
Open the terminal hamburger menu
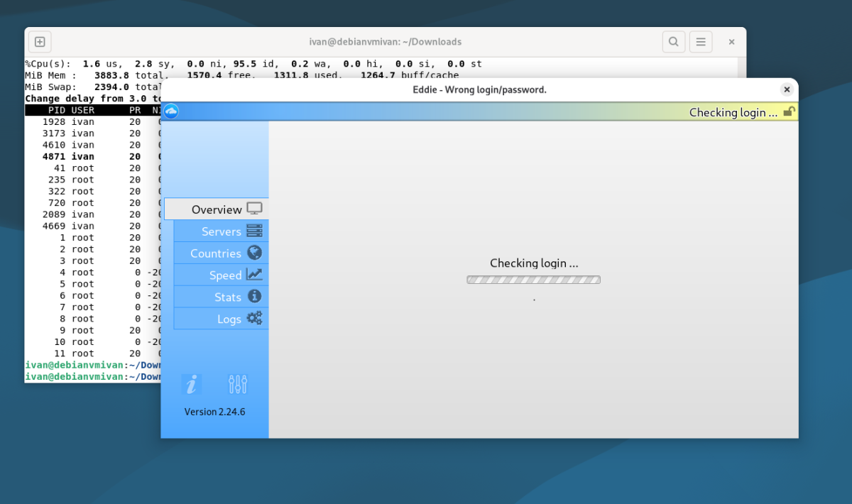pos(701,42)
